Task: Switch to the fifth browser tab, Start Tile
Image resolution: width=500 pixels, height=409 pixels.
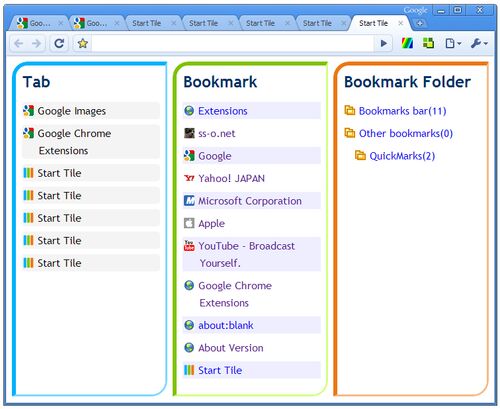Action: [266, 23]
